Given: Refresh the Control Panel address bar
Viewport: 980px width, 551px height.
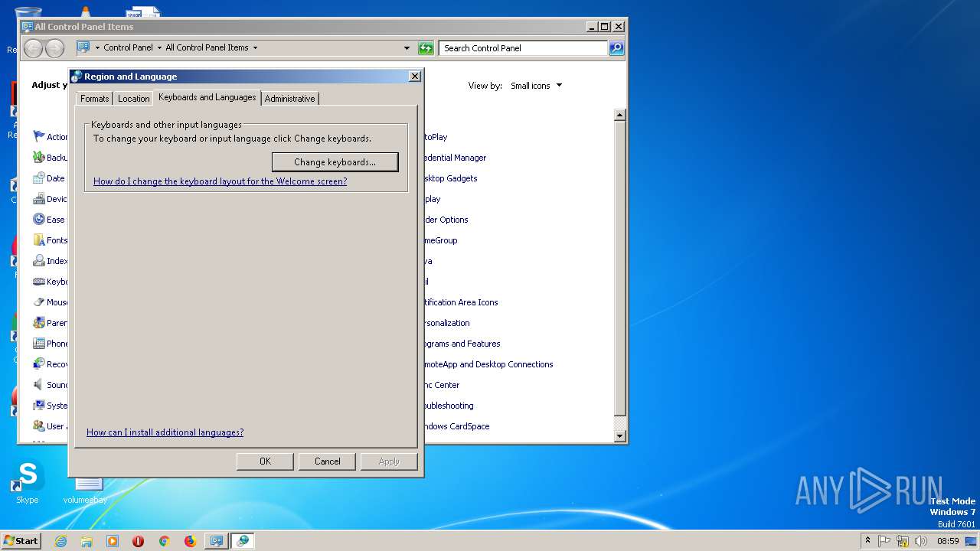Looking at the screenshot, I should tap(426, 48).
